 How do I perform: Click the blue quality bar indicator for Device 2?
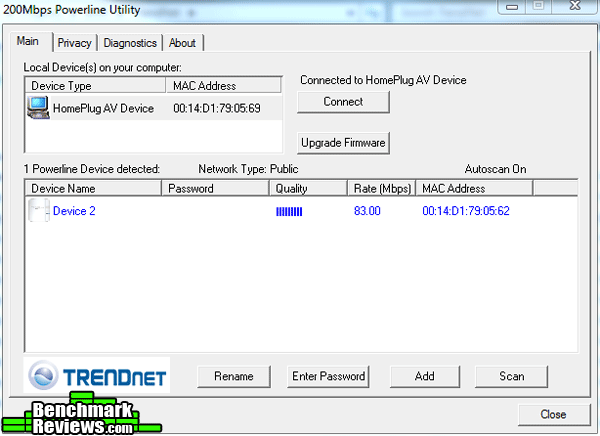[x=289, y=211]
